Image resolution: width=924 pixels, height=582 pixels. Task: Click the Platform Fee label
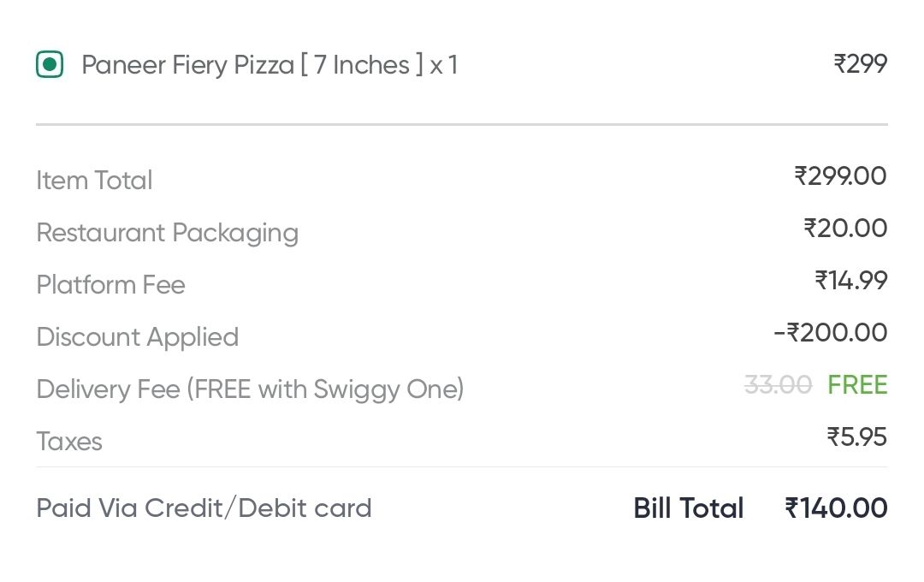tap(110, 285)
